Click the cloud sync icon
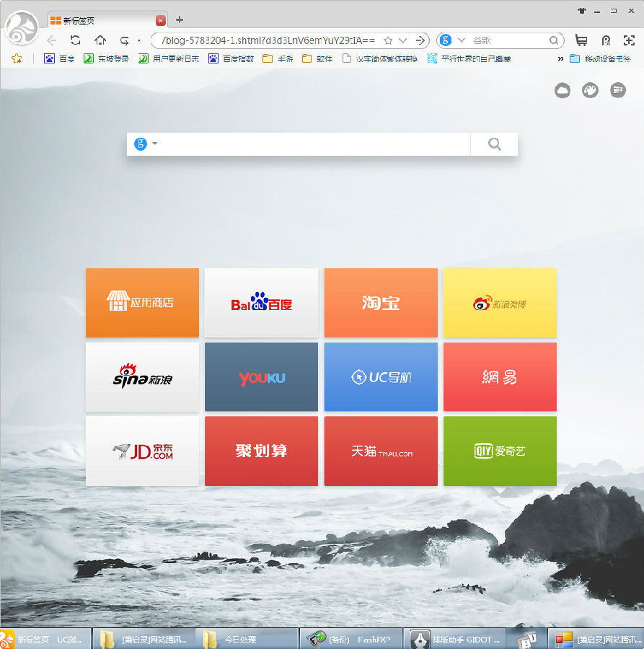The width and height of the screenshot is (644, 649). coord(562,90)
